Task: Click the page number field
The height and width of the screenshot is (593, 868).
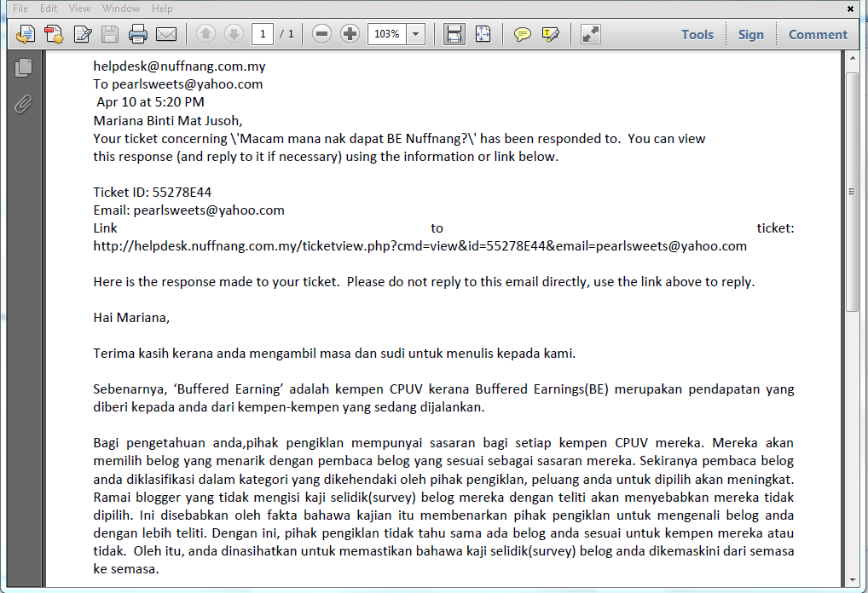Action: pos(263,34)
